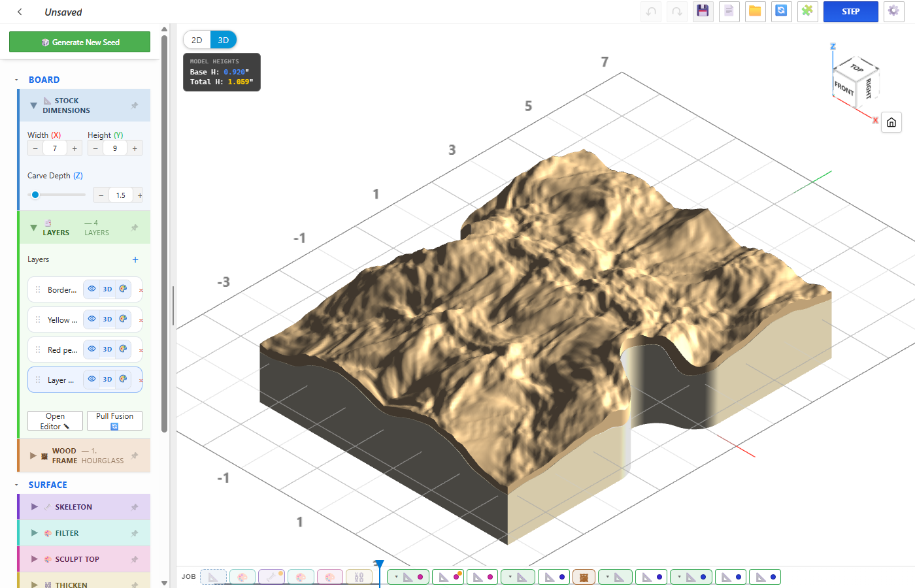Click the Open Editor button
This screenshot has width=915, height=588.
point(55,421)
